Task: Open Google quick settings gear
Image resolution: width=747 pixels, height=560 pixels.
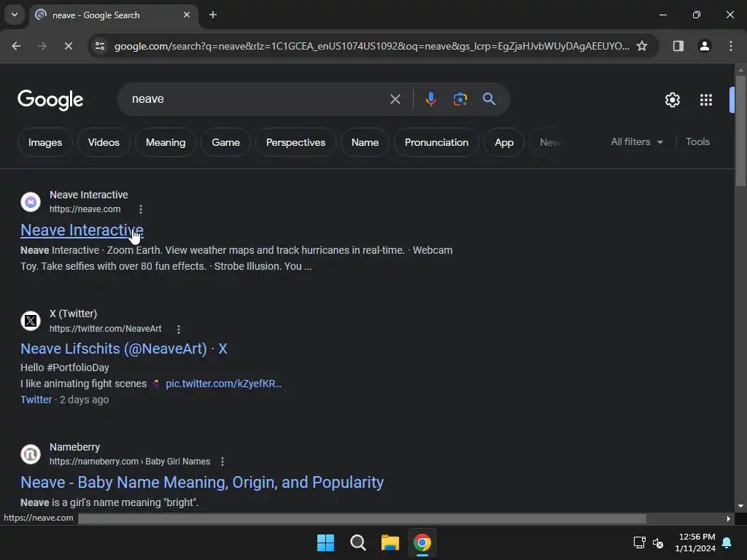Action: (672, 100)
